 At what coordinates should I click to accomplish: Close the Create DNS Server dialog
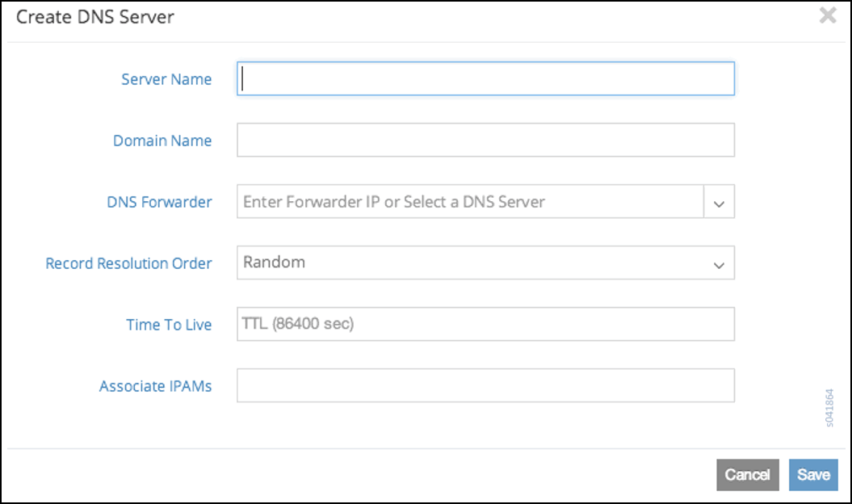(827, 15)
